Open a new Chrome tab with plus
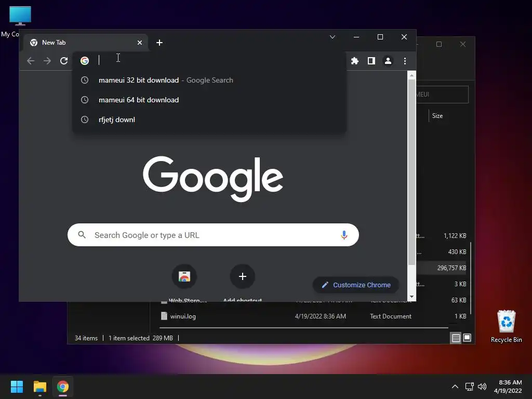532x399 pixels. coord(159,43)
